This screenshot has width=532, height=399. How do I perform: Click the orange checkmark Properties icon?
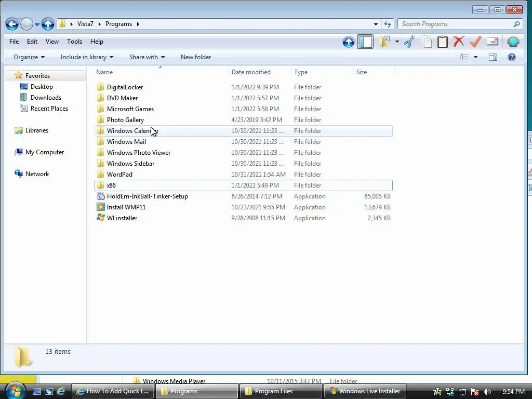tap(475, 42)
